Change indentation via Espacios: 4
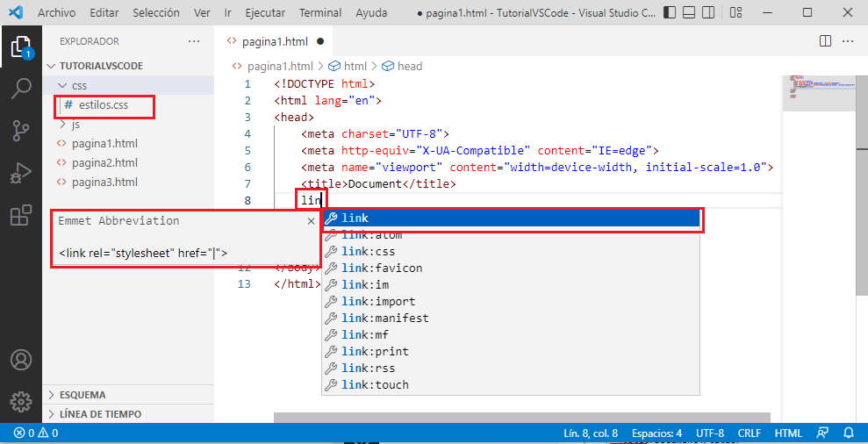Image resolution: width=868 pixels, height=444 pixels. point(657,433)
